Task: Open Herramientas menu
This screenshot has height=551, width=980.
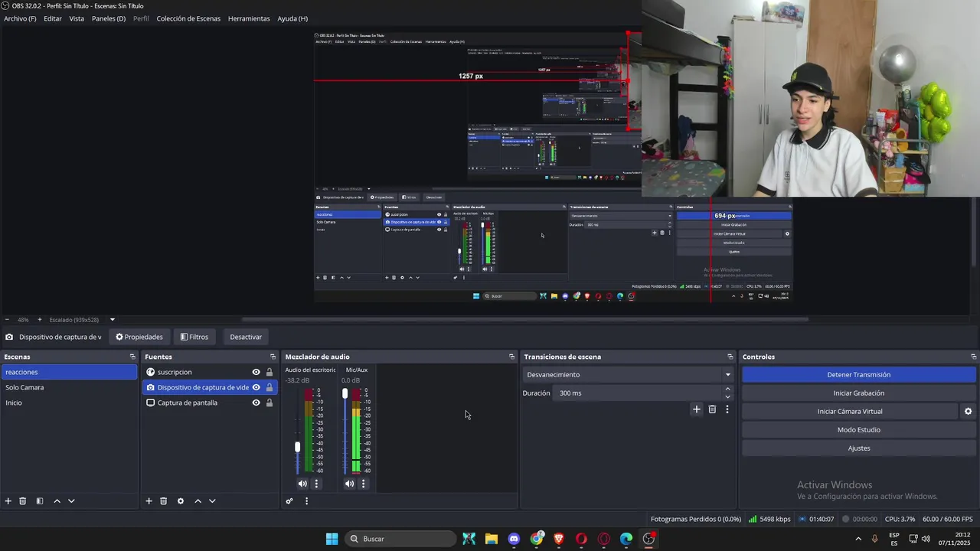Action: tap(249, 18)
